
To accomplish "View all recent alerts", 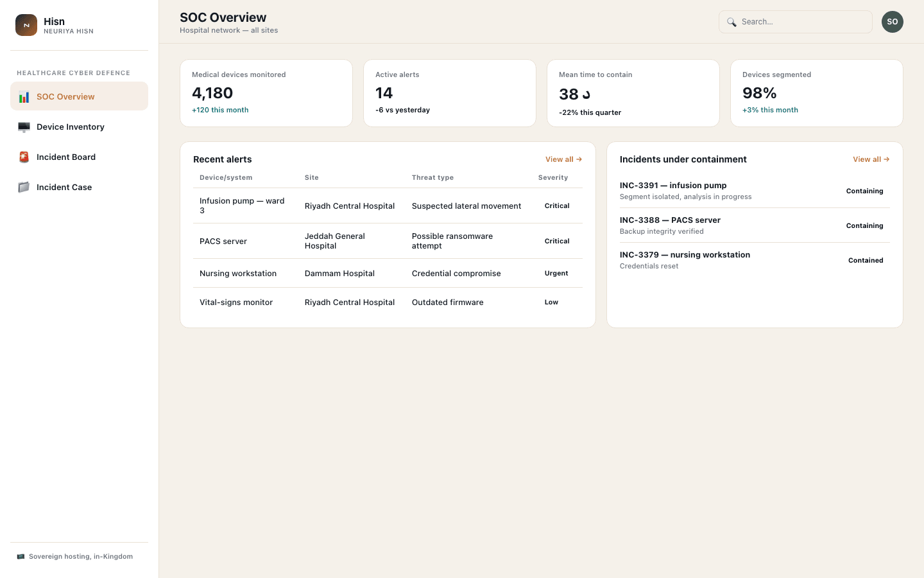I will [x=563, y=159].
